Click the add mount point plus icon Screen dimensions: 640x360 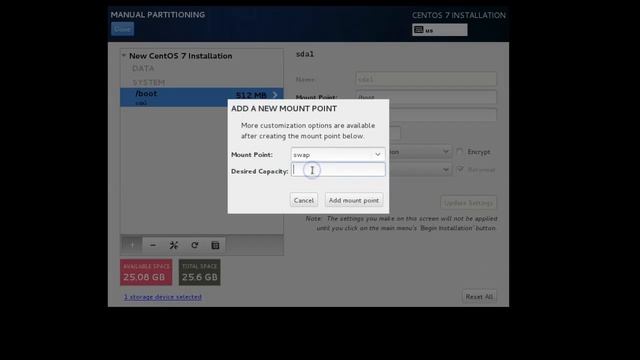click(x=132, y=245)
